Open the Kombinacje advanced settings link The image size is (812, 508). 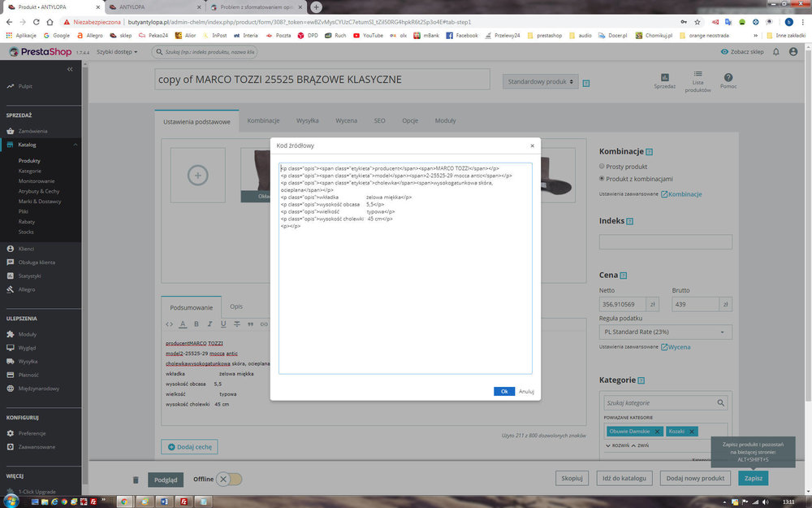(x=681, y=194)
